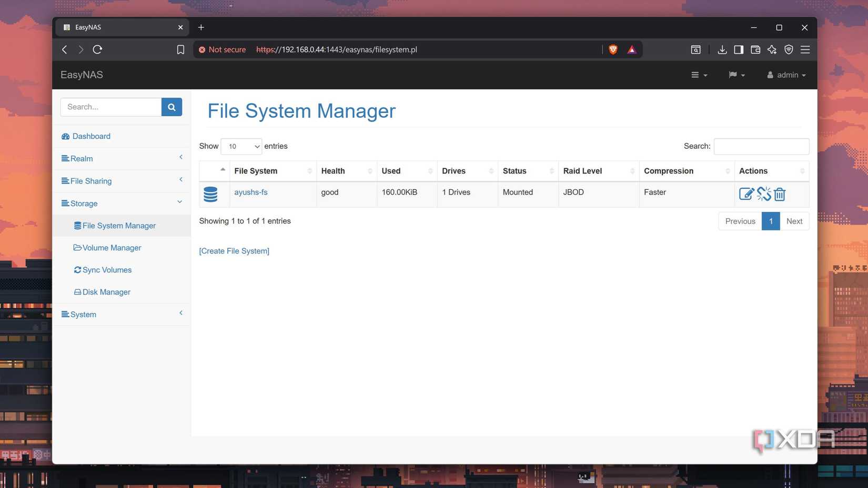Screen dimensions: 868x488
Task: Click the ayushs-fs database stack icon
Action: click(x=210, y=195)
